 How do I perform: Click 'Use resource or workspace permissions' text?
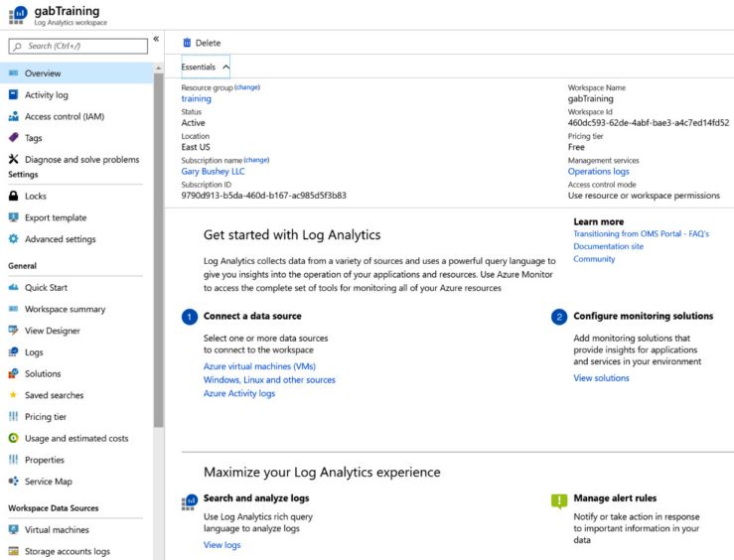click(x=644, y=195)
